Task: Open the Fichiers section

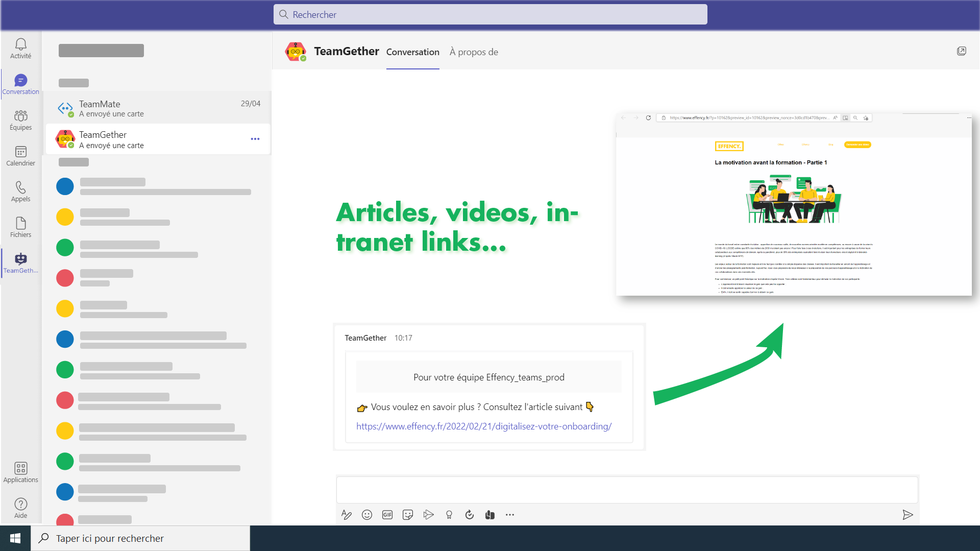Action: 20,228
